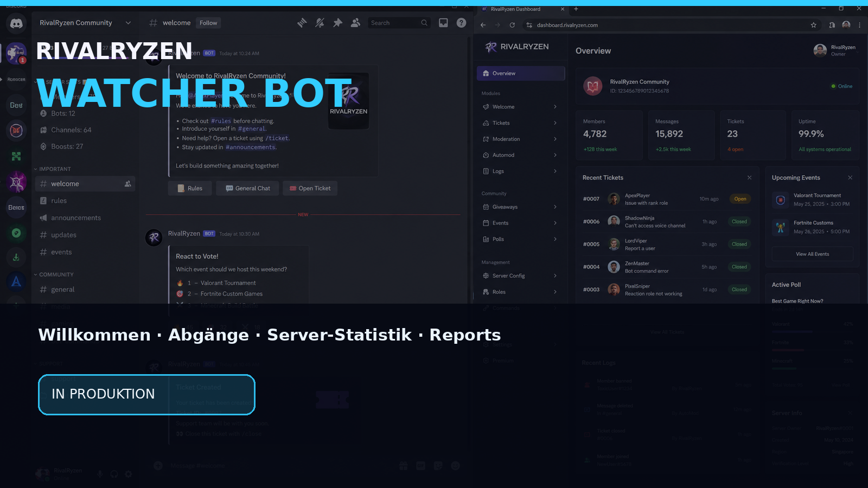Bookmark dashboard.rivalryzen.com with the star icon

pyautogui.click(x=813, y=25)
